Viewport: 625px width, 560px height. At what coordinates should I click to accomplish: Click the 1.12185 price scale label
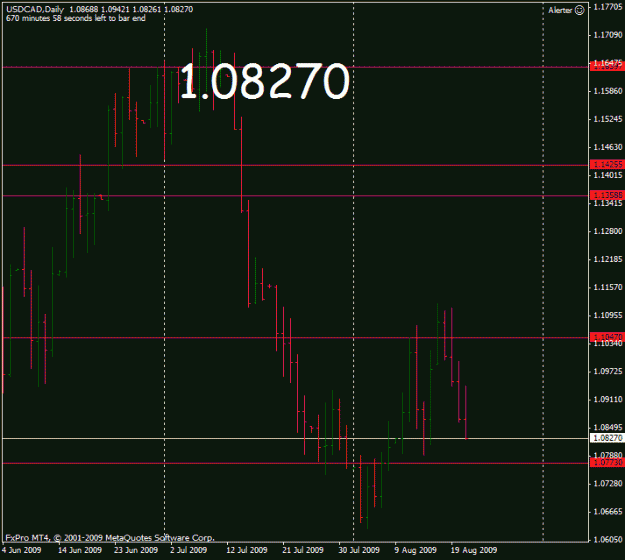click(x=608, y=259)
